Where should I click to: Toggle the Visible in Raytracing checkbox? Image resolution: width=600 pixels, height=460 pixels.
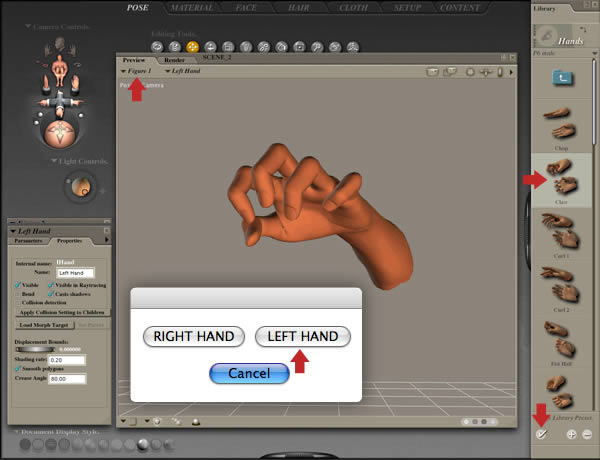click(51, 285)
